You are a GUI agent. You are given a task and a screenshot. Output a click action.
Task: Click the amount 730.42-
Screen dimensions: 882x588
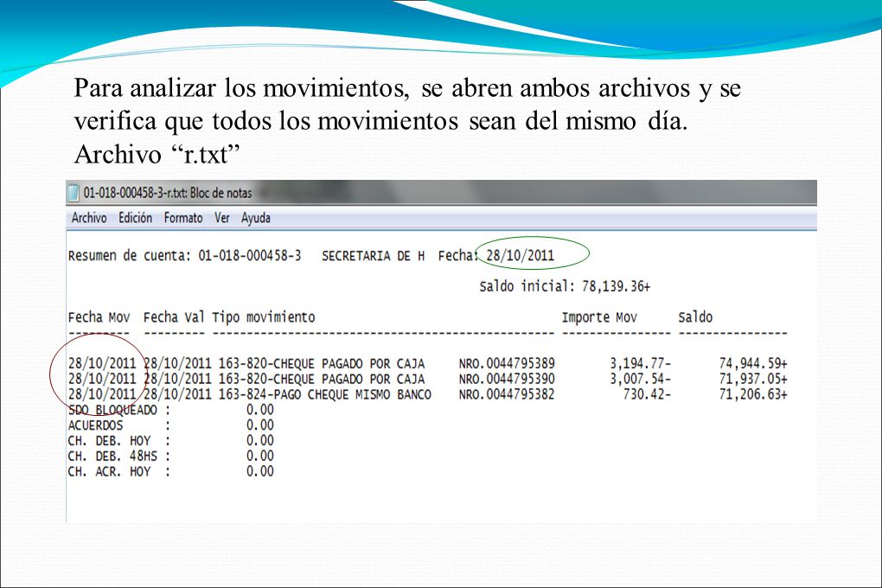[648, 394]
